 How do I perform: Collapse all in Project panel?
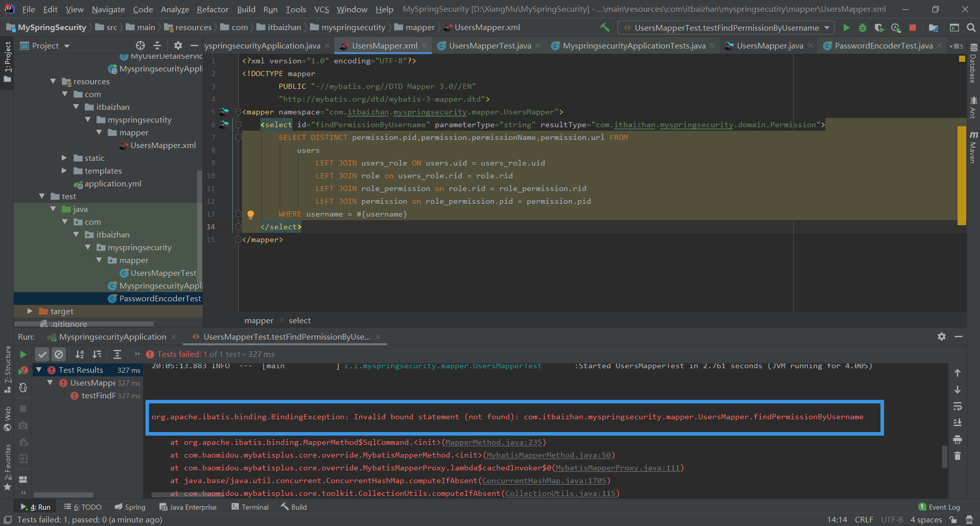pos(157,45)
